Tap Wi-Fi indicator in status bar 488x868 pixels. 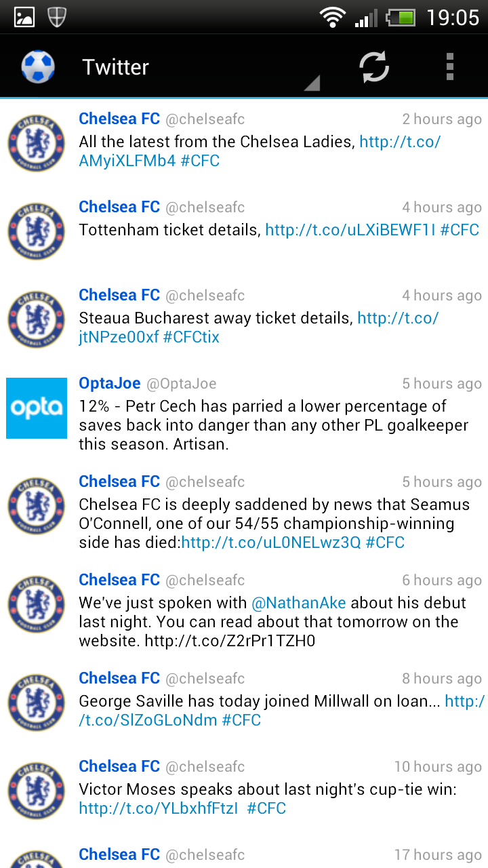pos(333,17)
